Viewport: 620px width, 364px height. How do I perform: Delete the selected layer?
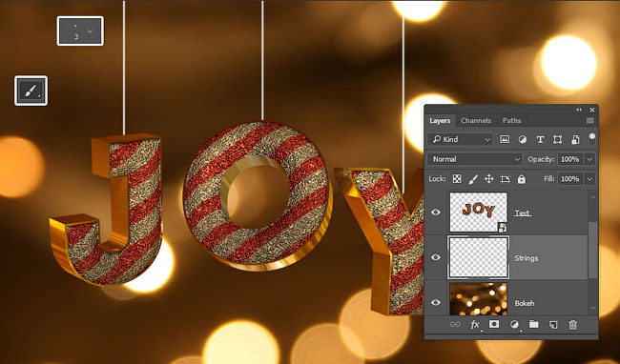click(572, 325)
